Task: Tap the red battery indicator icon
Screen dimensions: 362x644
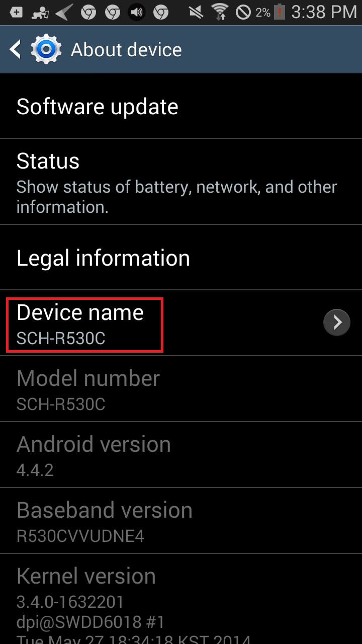Action: 280,12
